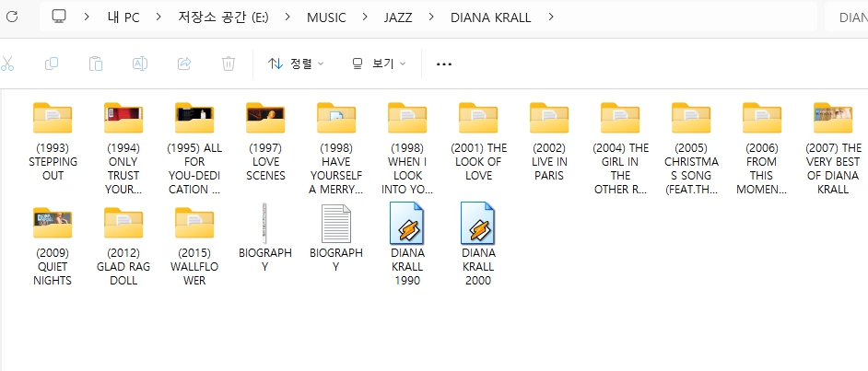The height and width of the screenshot is (371, 868).
Task: Select (2007) THE VERY BEST folder icon
Action: pos(833,118)
